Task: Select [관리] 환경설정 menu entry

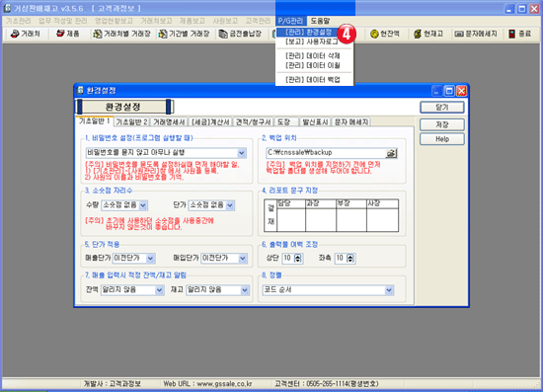Action: tap(309, 33)
